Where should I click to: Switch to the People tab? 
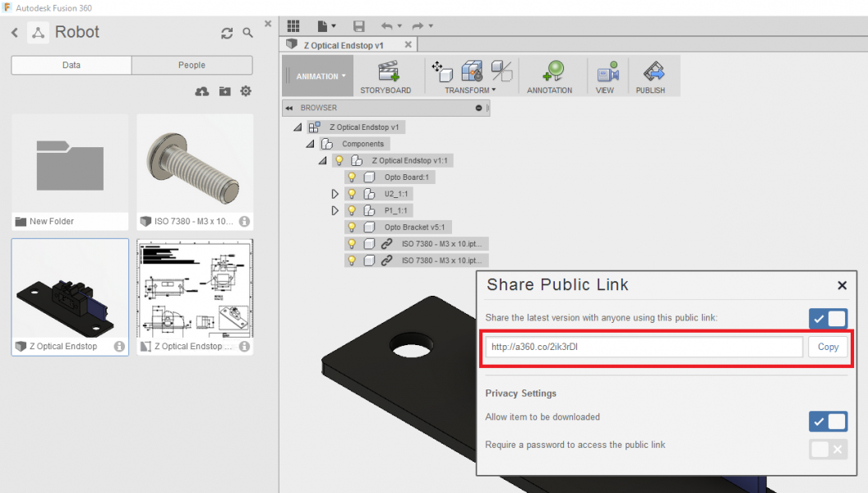pos(192,65)
